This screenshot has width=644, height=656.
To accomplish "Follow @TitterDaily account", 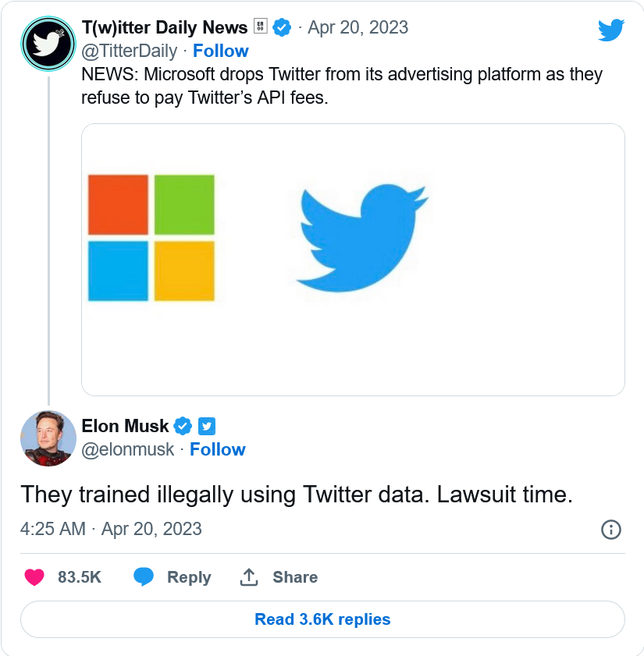I will 221,51.
